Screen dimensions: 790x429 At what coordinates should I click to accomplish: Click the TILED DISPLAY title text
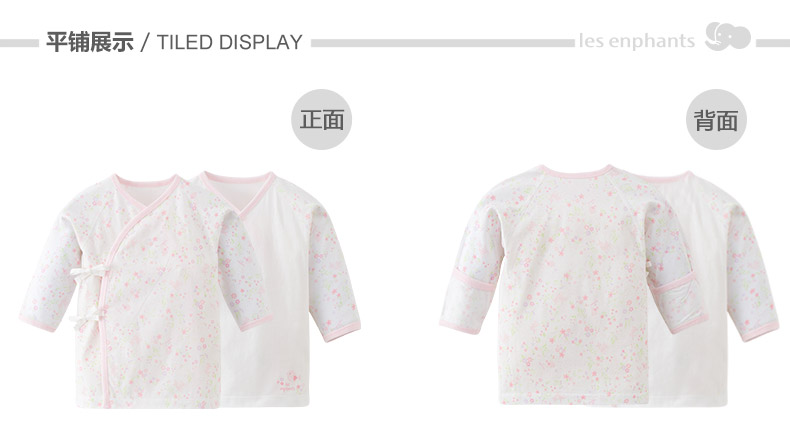[x=229, y=42]
